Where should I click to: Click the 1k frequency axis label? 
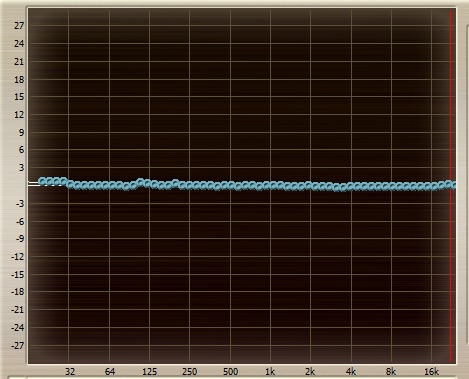(x=270, y=371)
